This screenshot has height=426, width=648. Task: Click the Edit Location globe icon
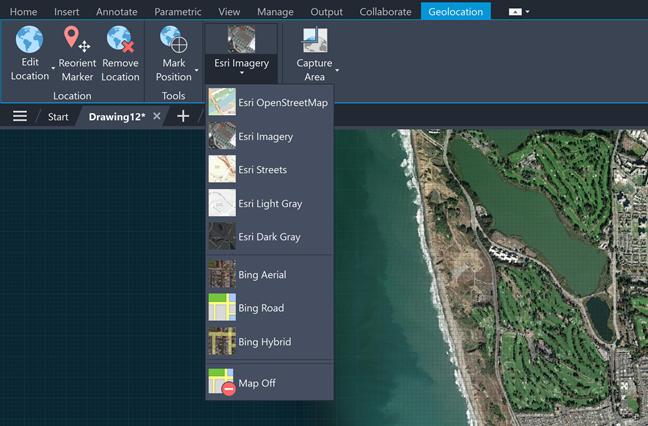pos(29,39)
